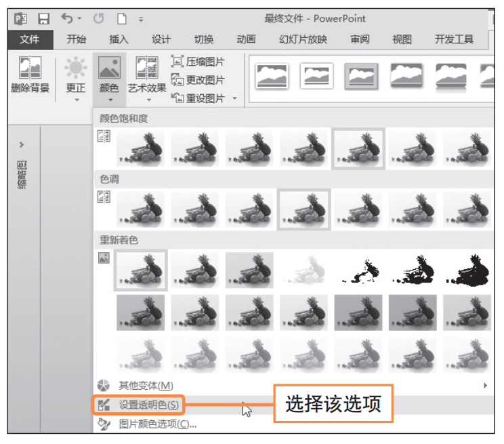Open the 更正 corrections dropdown

[x=76, y=79]
